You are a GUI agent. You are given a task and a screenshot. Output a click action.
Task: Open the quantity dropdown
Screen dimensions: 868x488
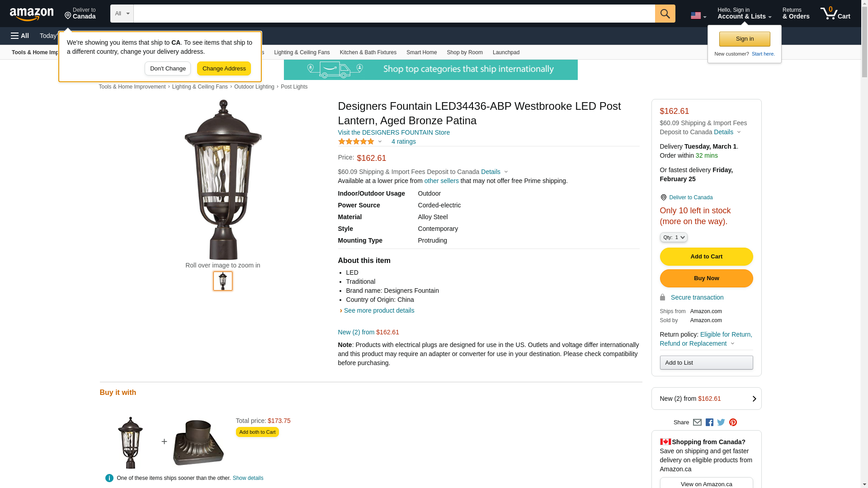[x=674, y=237]
